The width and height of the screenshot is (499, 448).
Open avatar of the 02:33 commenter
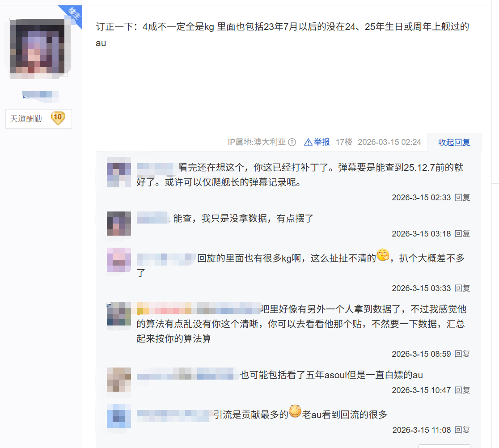tap(118, 172)
